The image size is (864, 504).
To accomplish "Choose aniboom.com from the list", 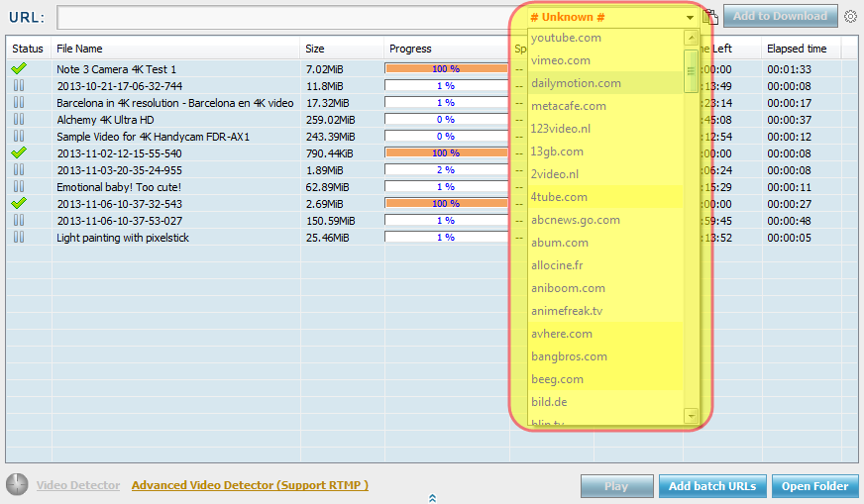I will pos(605,288).
